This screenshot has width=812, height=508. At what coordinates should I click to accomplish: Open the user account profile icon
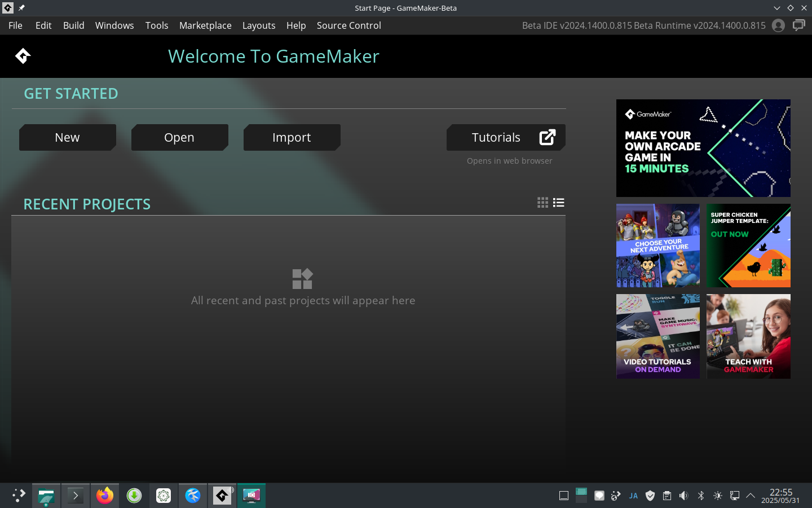coord(778,25)
